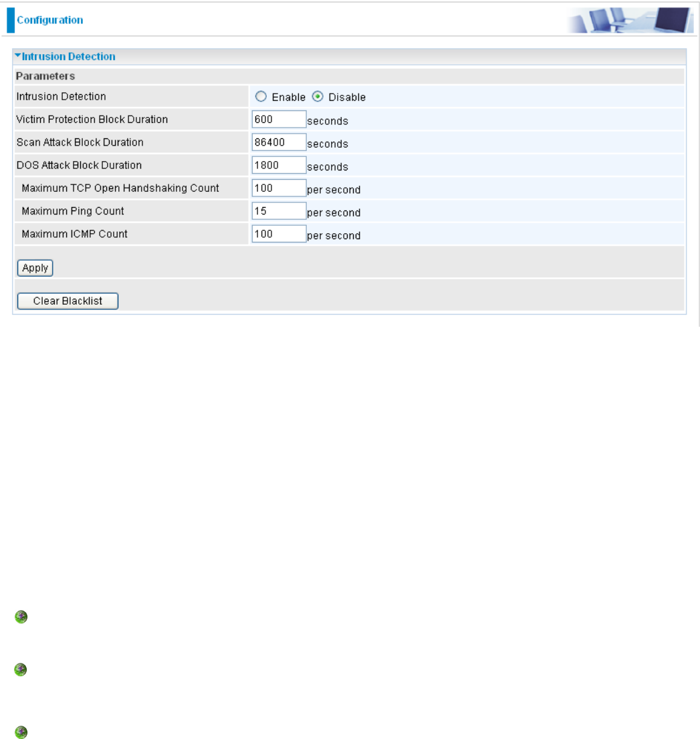The height and width of the screenshot is (739, 700).
Task: Click the Scan Attack Block Duration label
Action: 80,142
